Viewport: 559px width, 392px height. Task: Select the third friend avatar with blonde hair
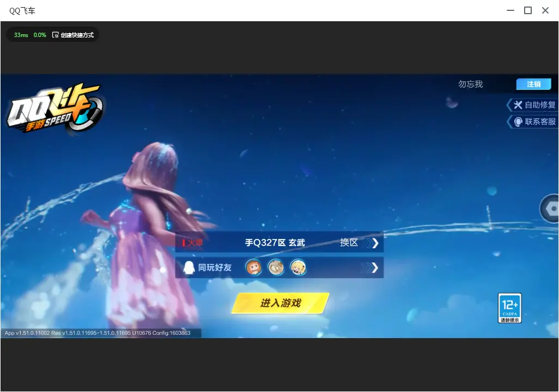click(x=298, y=268)
